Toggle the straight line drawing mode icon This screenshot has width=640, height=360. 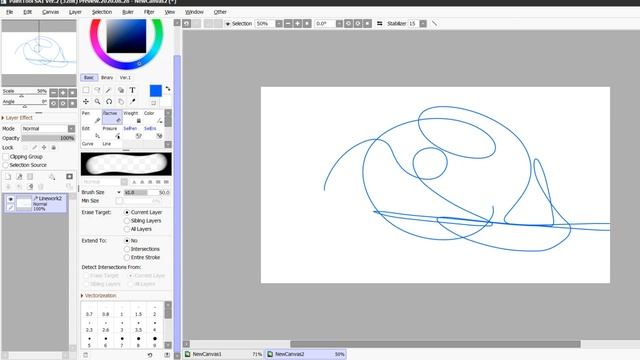pyautogui.click(x=435, y=24)
